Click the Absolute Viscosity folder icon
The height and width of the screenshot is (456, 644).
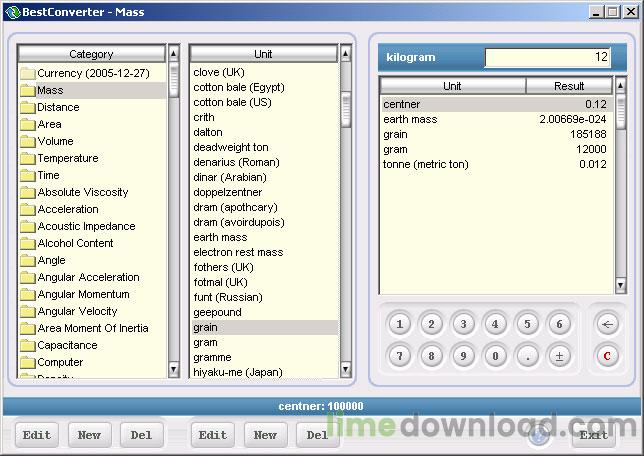28,193
